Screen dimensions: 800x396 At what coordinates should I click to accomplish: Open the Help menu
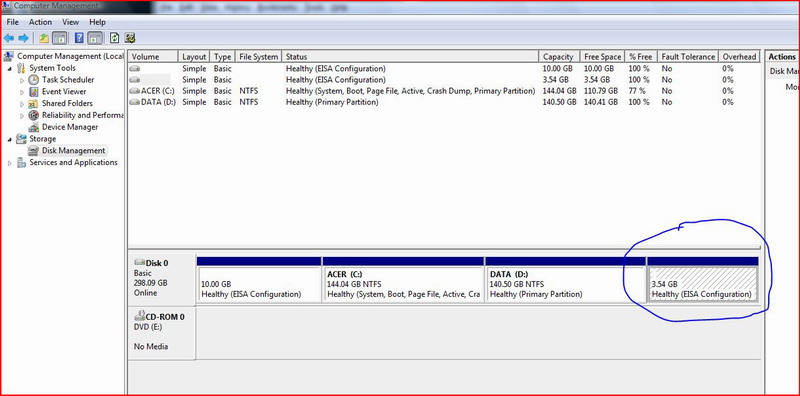pos(97,22)
